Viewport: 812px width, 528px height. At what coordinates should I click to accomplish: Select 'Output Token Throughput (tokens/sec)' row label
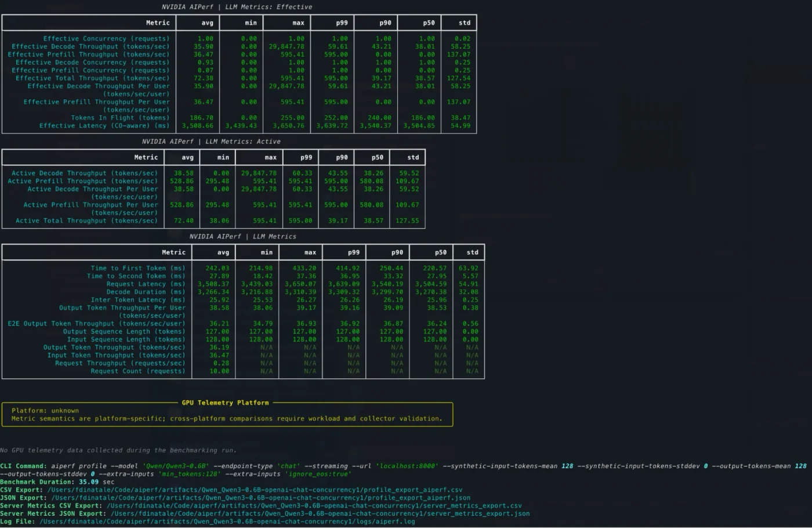(114, 348)
